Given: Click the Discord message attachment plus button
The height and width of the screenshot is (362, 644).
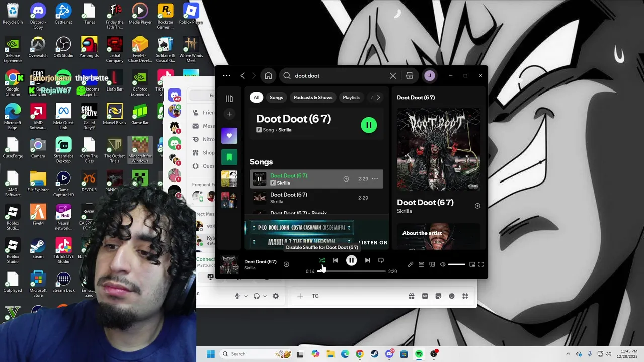Looking at the screenshot, I should click(x=300, y=296).
